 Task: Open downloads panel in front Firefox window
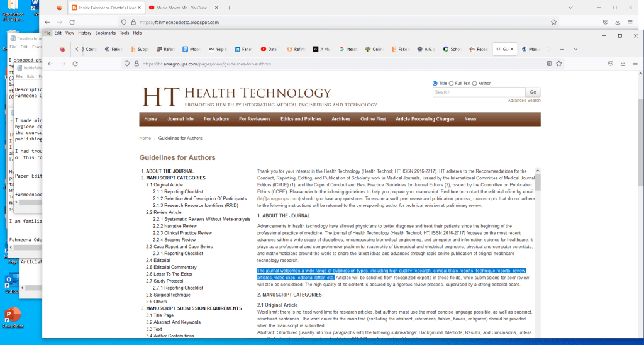623,64
